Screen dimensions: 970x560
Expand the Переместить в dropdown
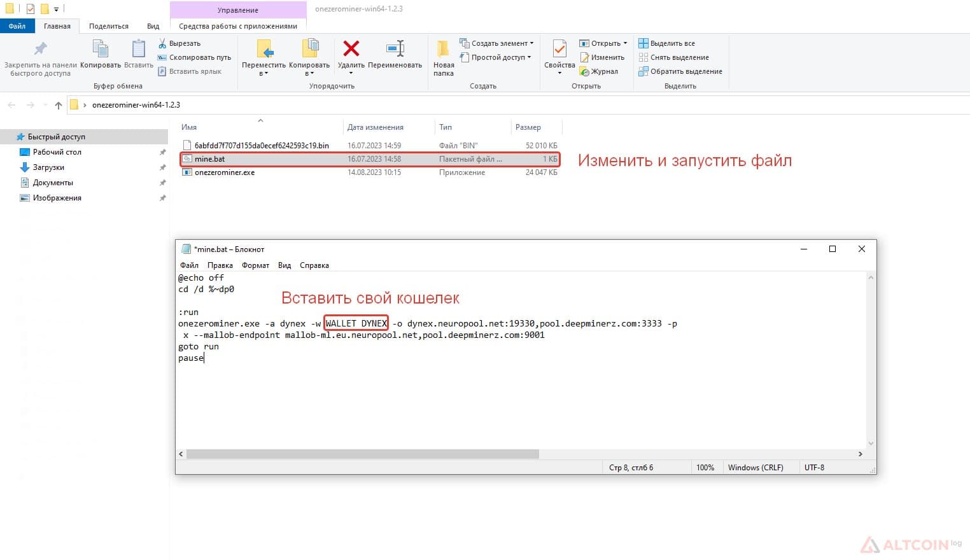pyautogui.click(x=264, y=74)
